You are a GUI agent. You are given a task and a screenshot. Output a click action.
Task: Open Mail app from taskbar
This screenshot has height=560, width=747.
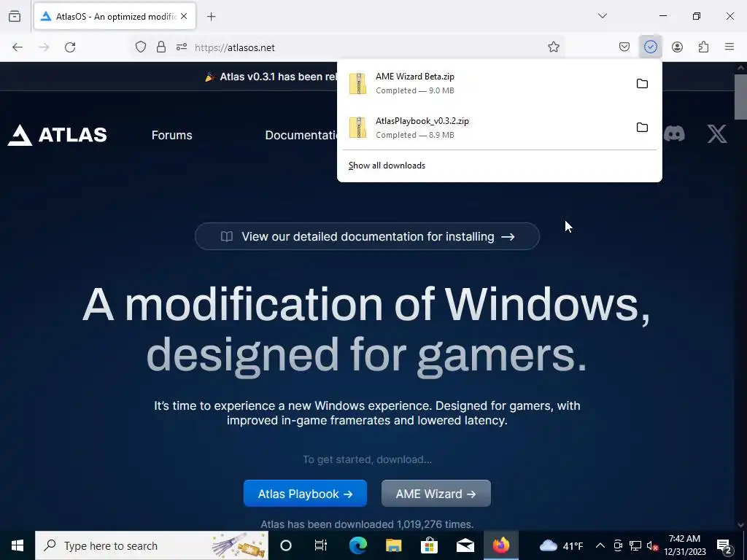point(465,545)
